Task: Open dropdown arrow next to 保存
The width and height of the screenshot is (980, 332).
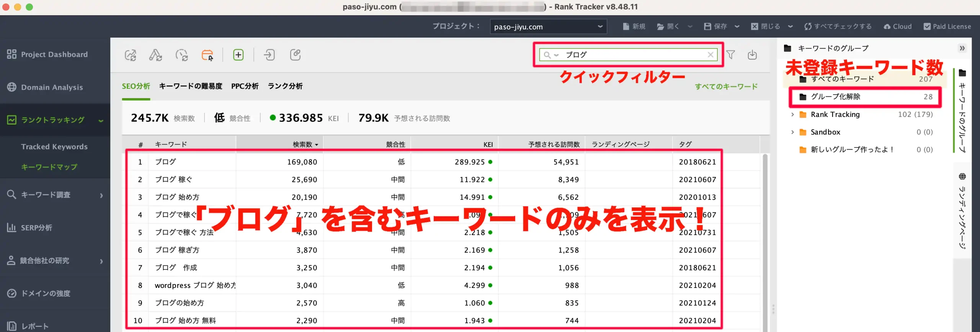Action: (737, 26)
